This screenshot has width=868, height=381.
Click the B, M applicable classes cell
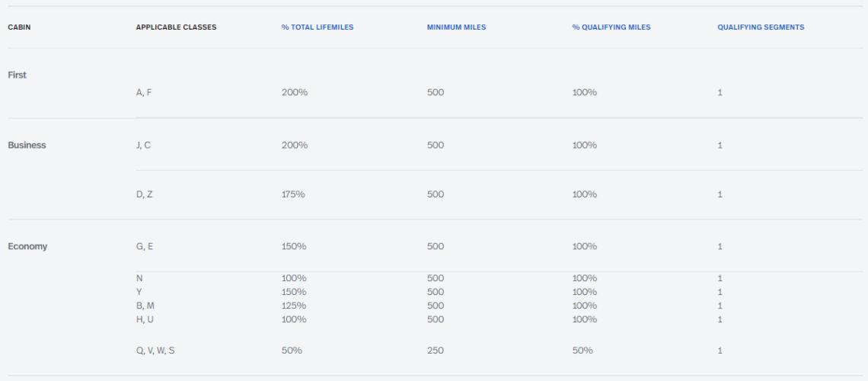(145, 306)
